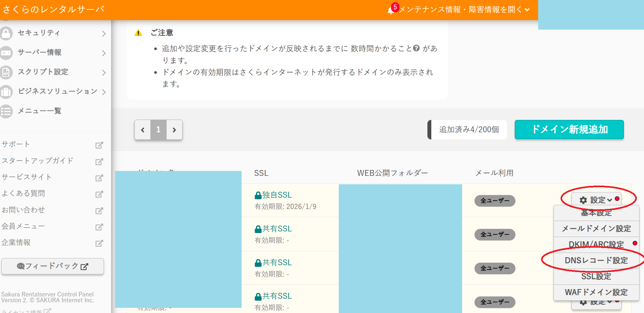Select SSL設定 in the dropdown menu
644x313 pixels.
596,276
